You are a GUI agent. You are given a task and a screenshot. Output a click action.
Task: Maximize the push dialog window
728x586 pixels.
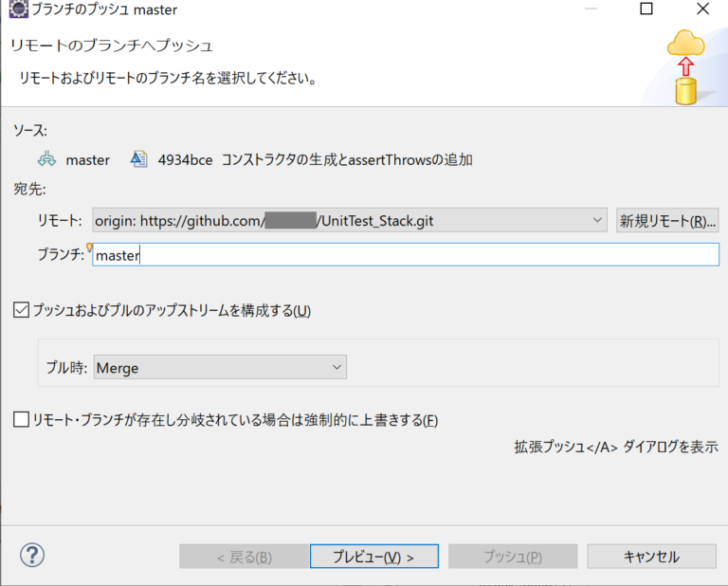[x=646, y=10]
